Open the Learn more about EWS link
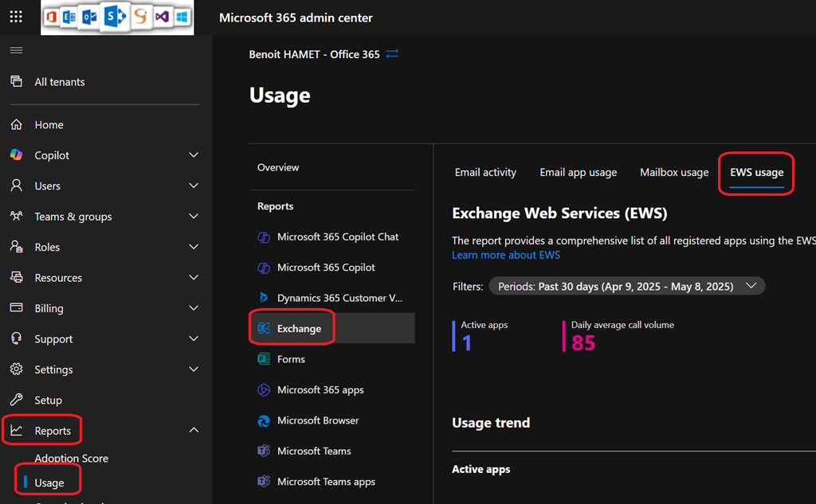 [505, 256]
